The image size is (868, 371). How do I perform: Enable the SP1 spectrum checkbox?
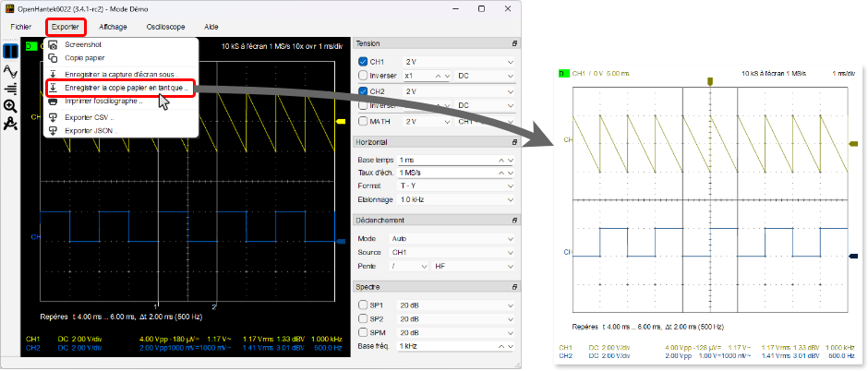(363, 305)
